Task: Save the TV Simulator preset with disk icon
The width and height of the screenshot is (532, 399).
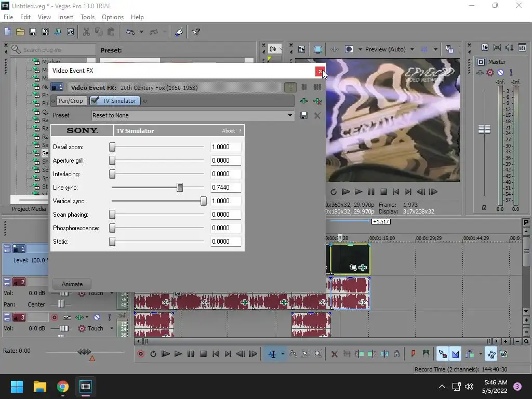Action: [304, 116]
